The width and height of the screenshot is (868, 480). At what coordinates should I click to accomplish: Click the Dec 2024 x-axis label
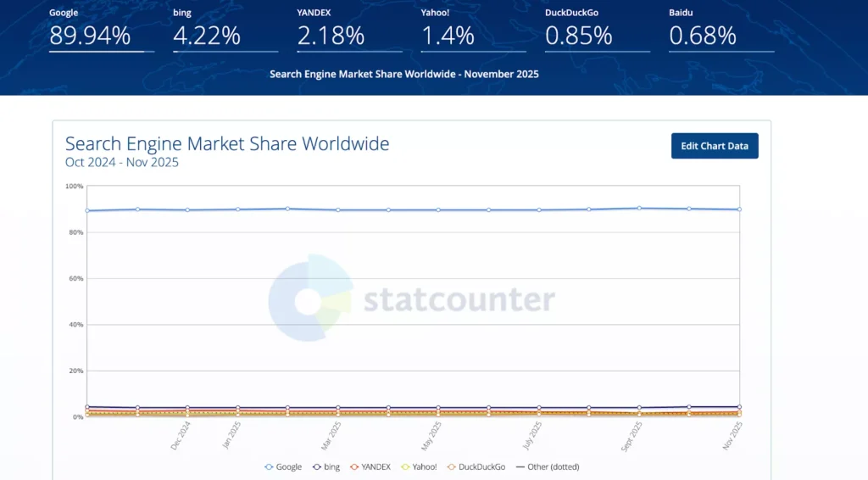tap(181, 435)
